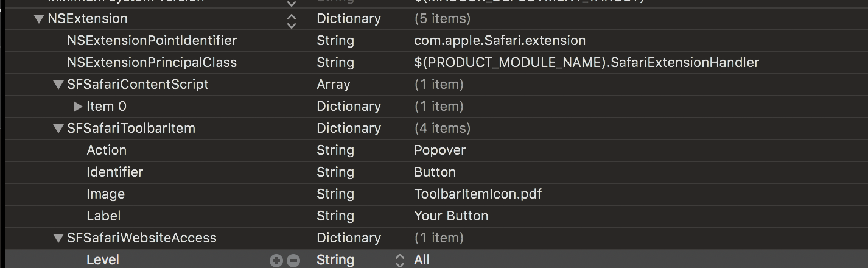Collapse the SFSafariContentScript array
This screenshot has width=868, height=268.
(x=58, y=85)
